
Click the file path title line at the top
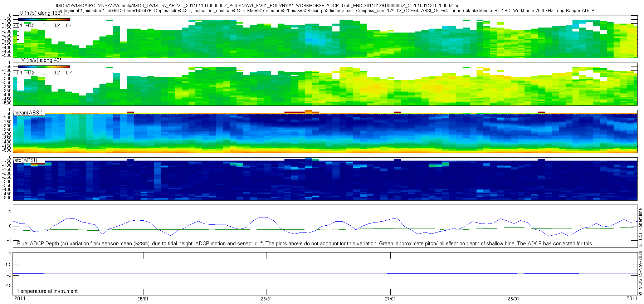(257, 6)
